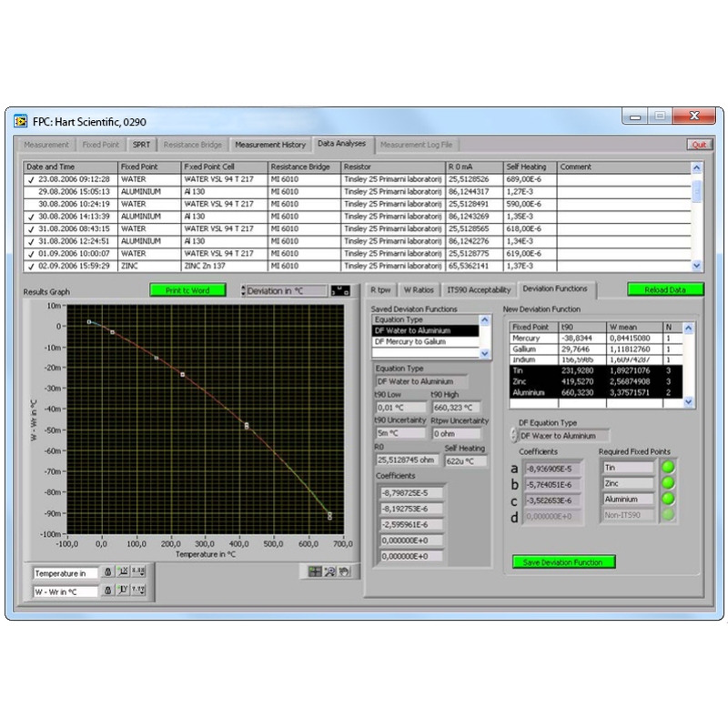Toggle checkmark for 02.09.2006 15:59:29 row
The height and width of the screenshot is (728, 728).
click(x=31, y=267)
